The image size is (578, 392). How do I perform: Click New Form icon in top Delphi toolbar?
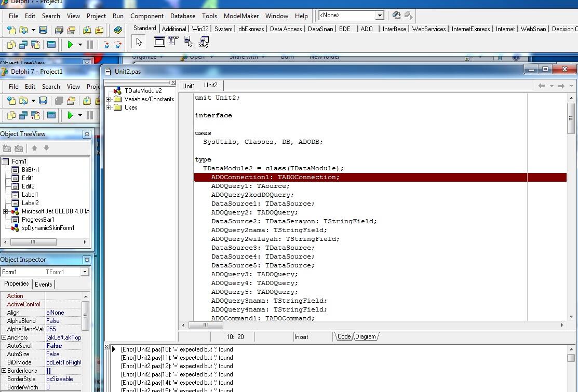pyautogui.click(x=51, y=45)
